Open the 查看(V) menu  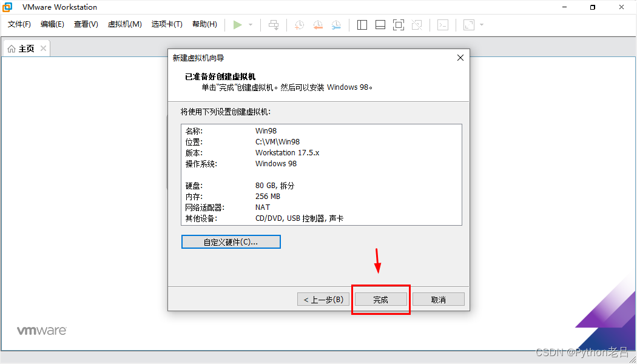tap(86, 24)
